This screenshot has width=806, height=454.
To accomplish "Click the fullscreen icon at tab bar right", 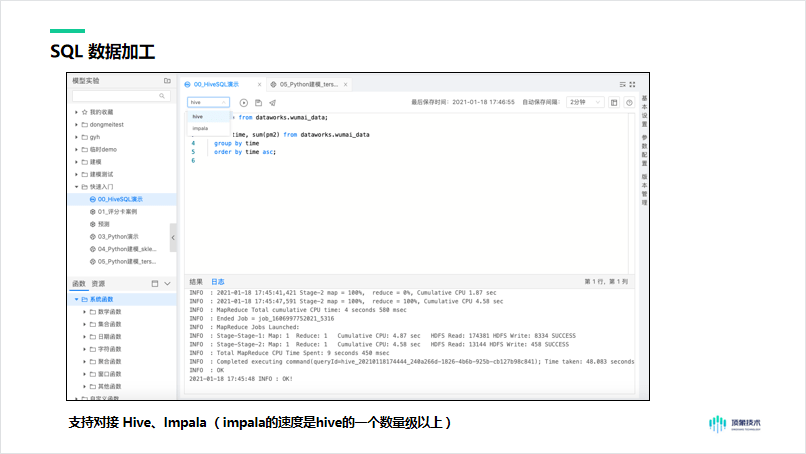I will pyautogui.click(x=630, y=84).
